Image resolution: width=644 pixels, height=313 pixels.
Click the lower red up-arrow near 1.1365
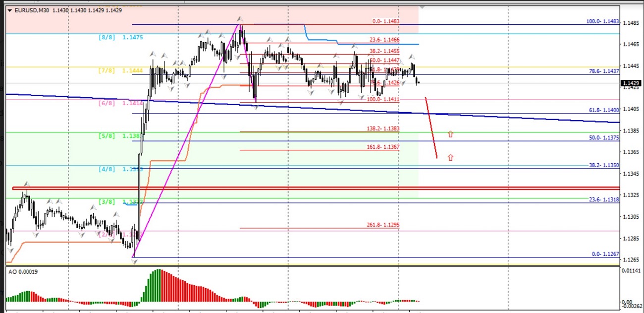pos(450,158)
